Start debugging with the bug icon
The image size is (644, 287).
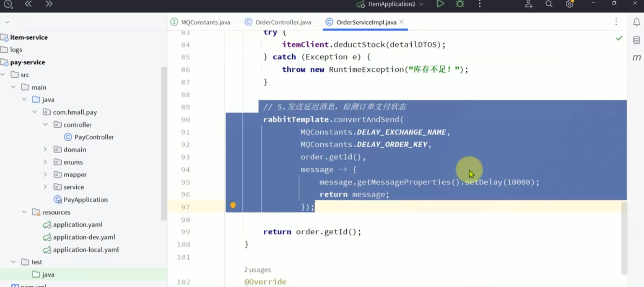point(460,4)
